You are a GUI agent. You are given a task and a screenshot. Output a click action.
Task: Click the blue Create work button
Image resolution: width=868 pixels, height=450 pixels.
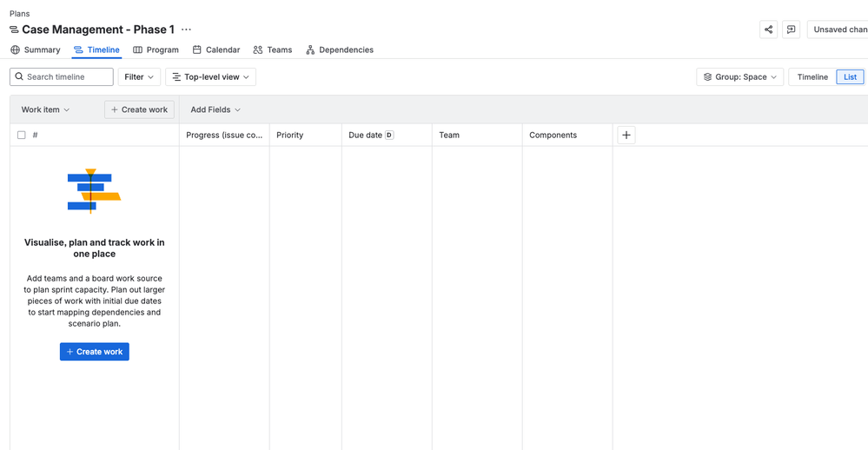95,352
